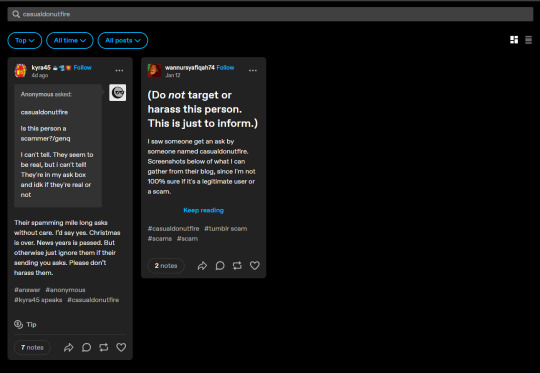Click the Jan 12 timestamp
Image resolution: width=540 pixels, height=373 pixels.
[173, 75]
